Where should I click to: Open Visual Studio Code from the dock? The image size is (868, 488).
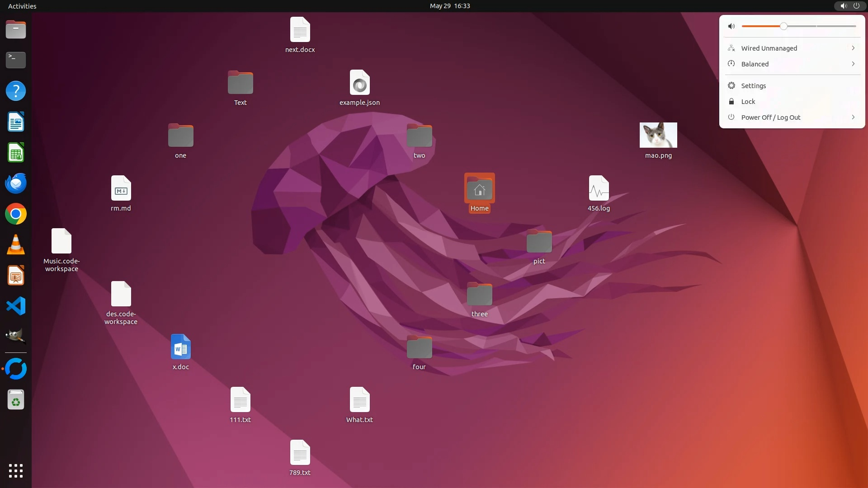tap(16, 306)
